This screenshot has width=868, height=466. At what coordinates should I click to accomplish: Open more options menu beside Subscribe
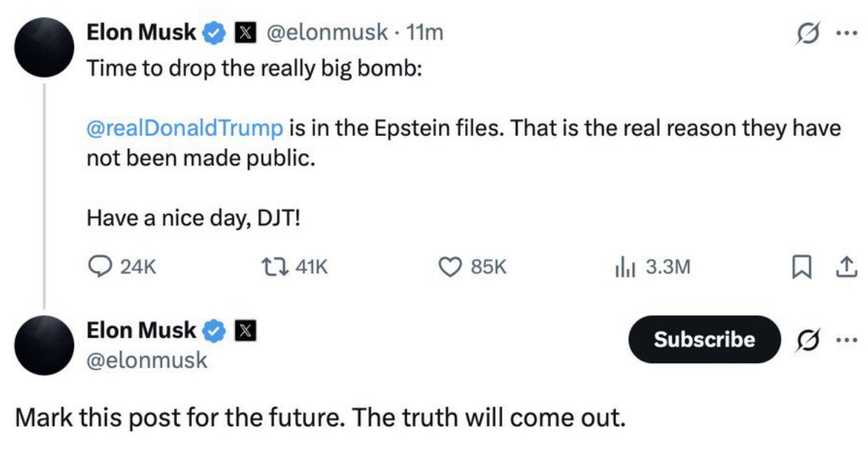pos(845,340)
